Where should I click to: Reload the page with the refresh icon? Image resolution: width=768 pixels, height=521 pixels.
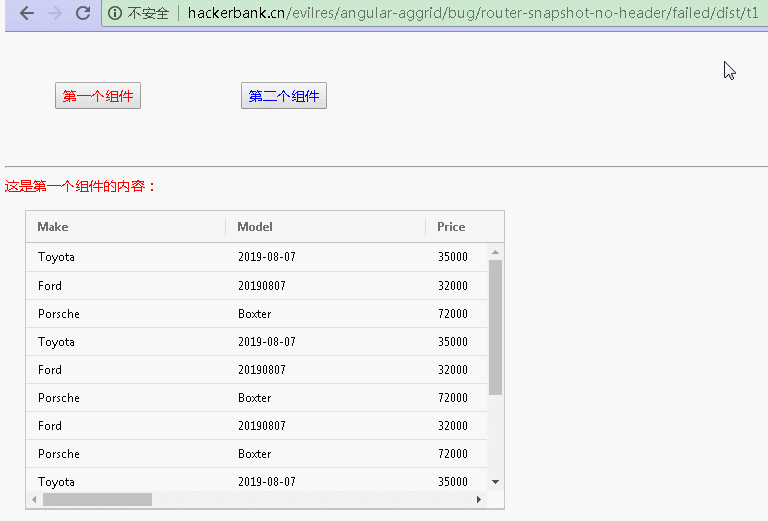coord(83,13)
